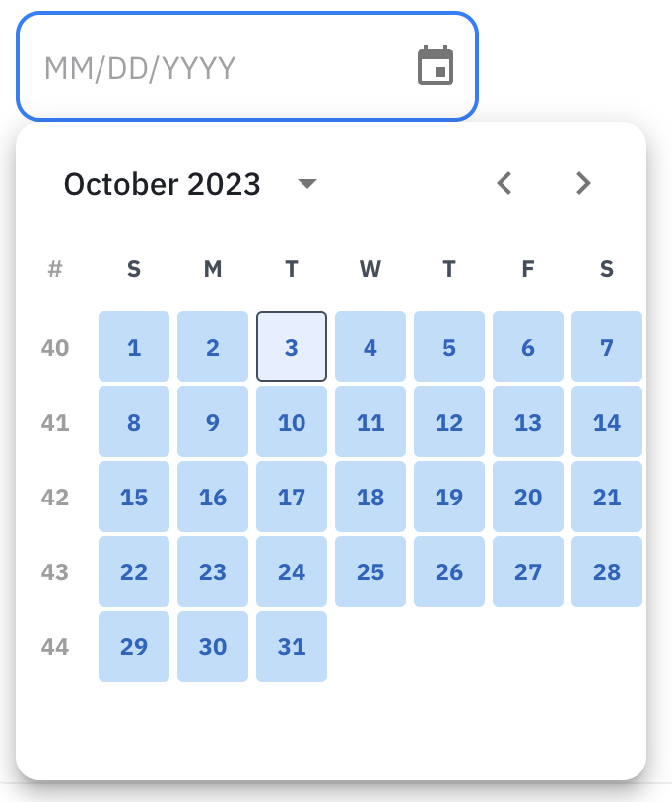Click week number 44 label
672x802 pixels.
coord(55,646)
